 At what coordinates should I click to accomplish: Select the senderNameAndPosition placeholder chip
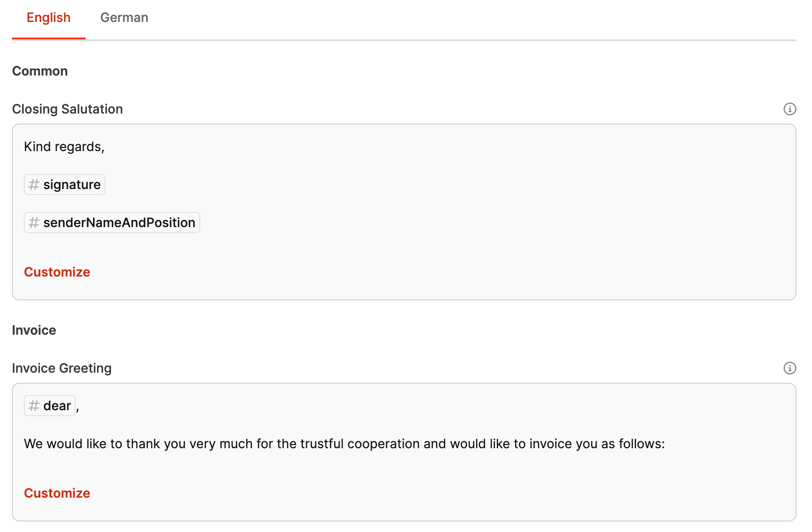pos(119,223)
